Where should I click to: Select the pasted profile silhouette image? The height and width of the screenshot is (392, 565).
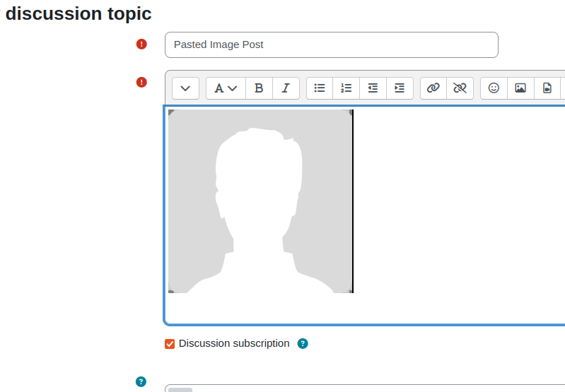tap(261, 201)
